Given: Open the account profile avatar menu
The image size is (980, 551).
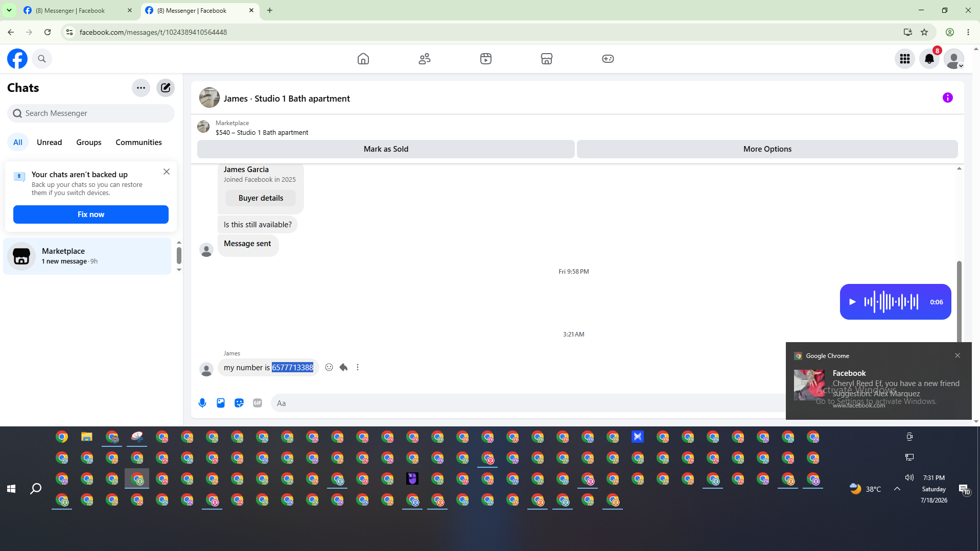Looking at the screenshot, I should 954,59.
